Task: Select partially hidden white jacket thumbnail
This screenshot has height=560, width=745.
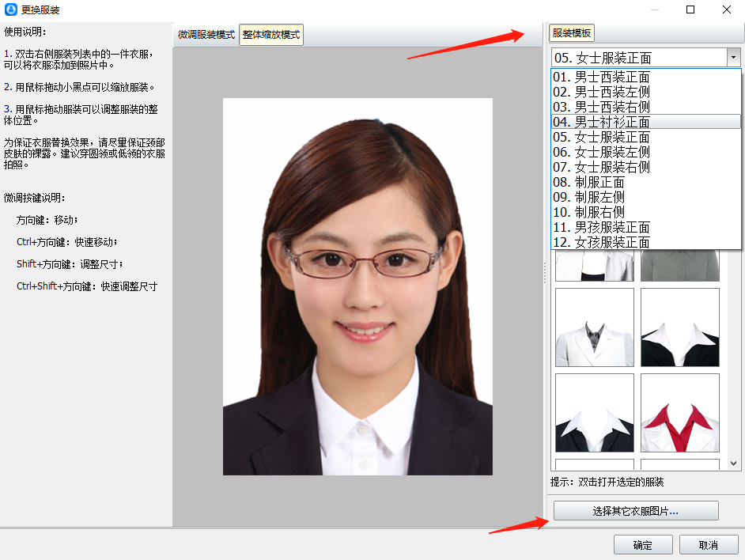Action: click(595, 266)
